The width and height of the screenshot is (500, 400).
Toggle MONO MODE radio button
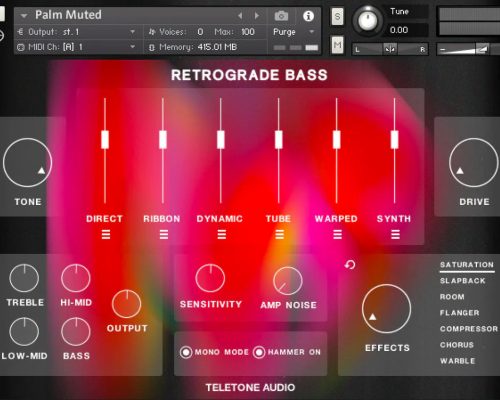point(186,352)
